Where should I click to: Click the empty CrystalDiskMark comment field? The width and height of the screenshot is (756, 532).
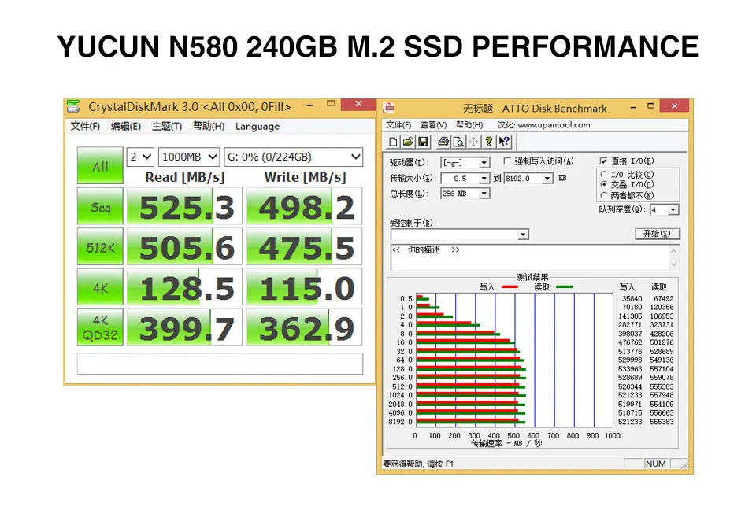pos(220,364)
